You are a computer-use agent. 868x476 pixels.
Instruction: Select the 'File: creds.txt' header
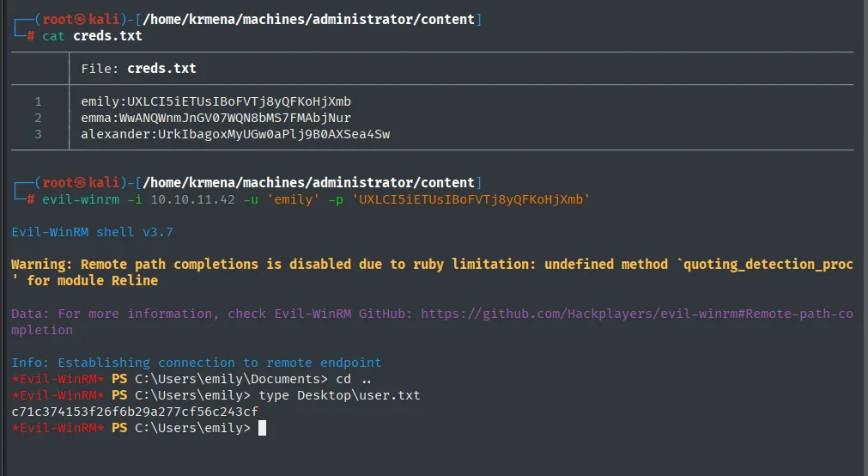click(x=138, y=69)
